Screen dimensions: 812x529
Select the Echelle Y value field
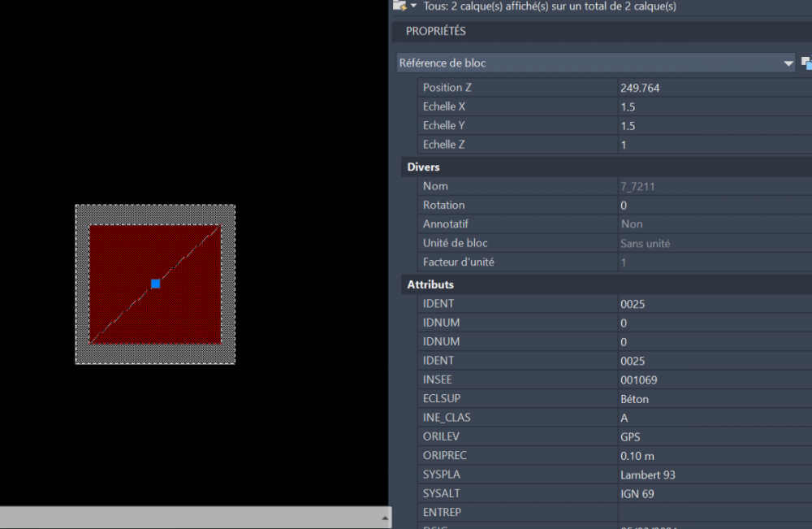coord(715,126)
